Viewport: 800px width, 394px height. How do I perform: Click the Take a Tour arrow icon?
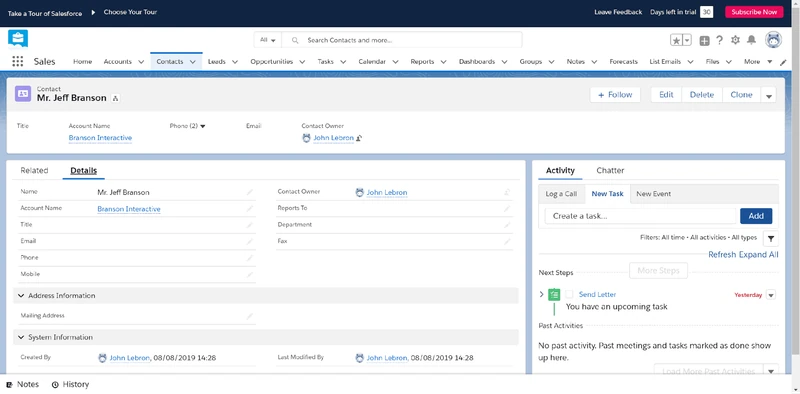93,12
